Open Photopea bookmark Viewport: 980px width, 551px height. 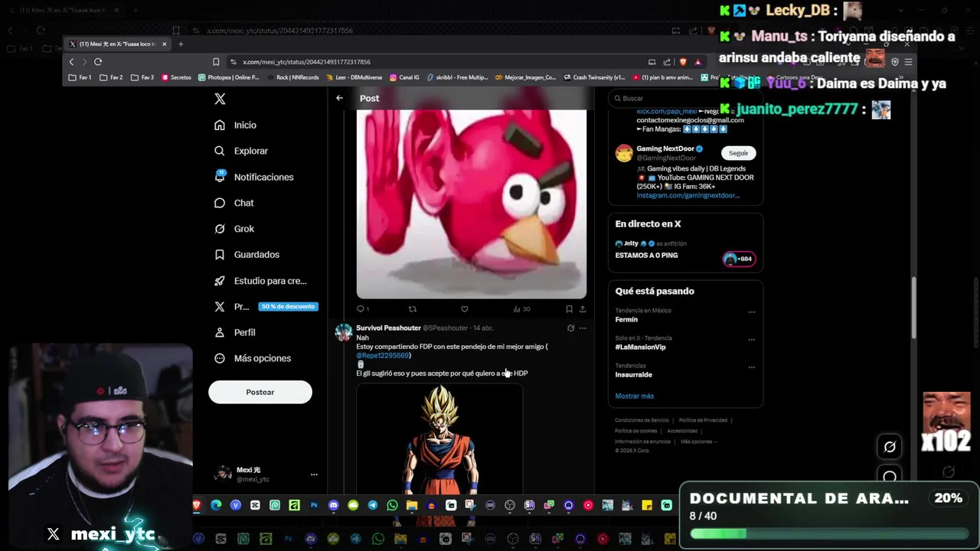point(228,77)
